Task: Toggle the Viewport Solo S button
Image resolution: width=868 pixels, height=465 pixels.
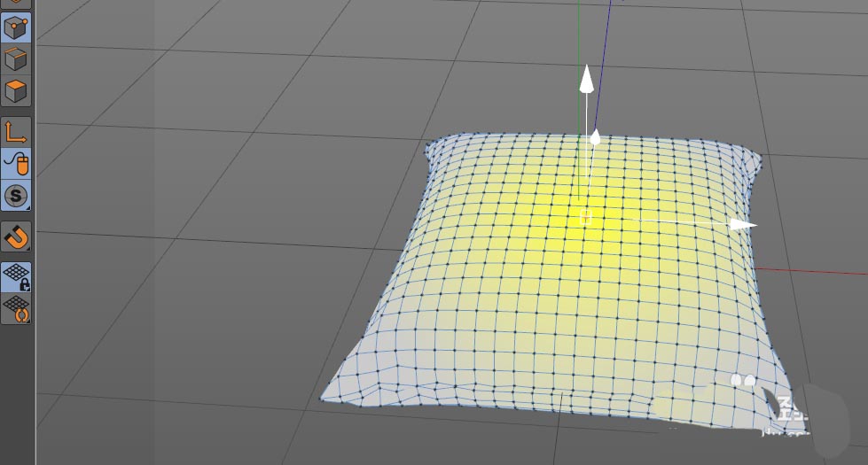Action: click(x=16, y=195)
